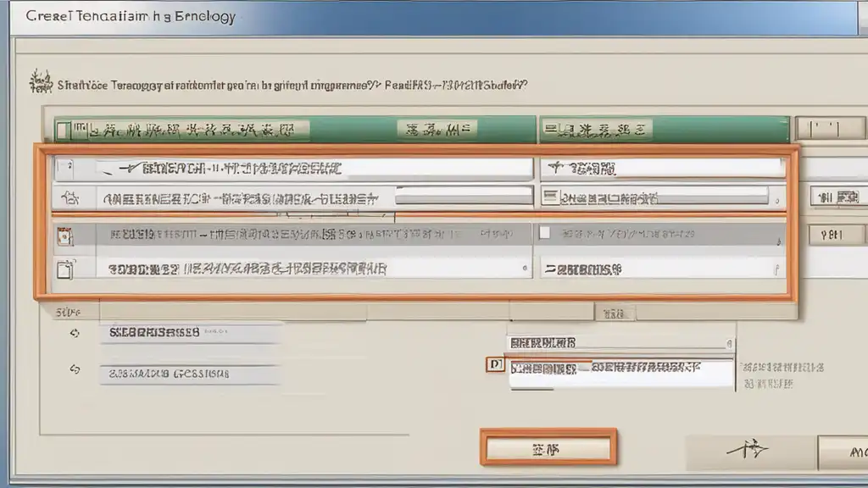This screenshot has width=868, height=488.
Task: Click the small button right of green header
Action: pyautogui.click(x=830, y=129)
